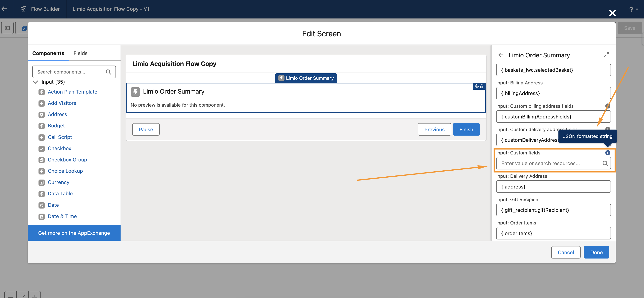Click the Address component pin icon
This screenshot has width=644, height=298.
pos(41,115)
